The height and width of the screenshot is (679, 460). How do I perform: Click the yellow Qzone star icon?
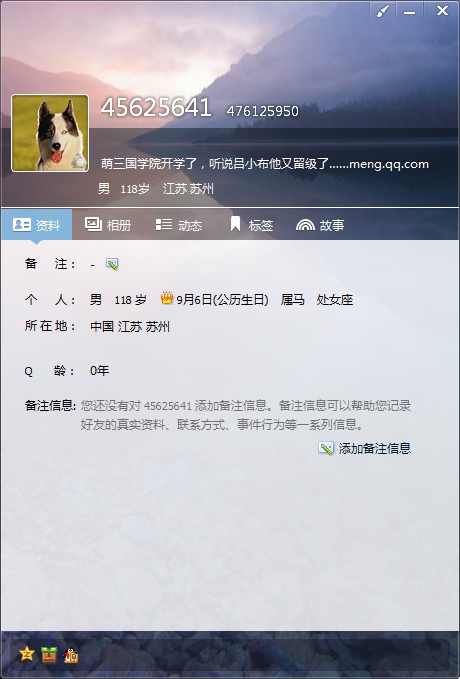pyautogui.click(x=27, y=654)
